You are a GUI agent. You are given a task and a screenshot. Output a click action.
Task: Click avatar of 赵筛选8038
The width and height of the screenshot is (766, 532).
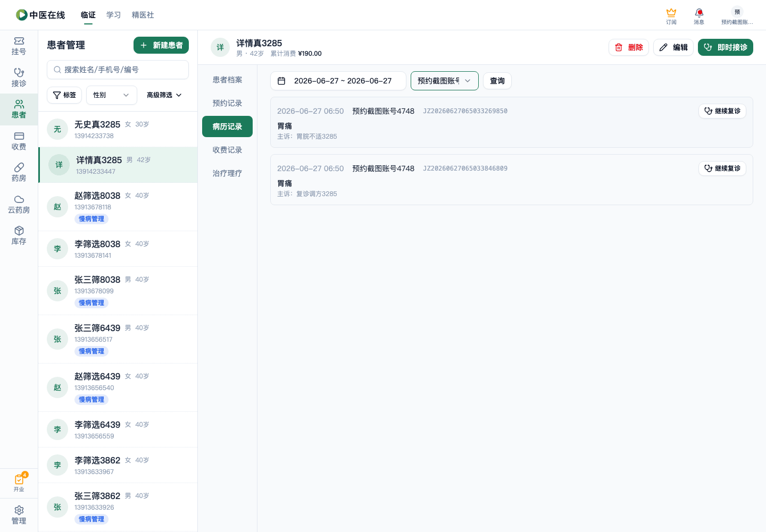(x=57, y=207)
